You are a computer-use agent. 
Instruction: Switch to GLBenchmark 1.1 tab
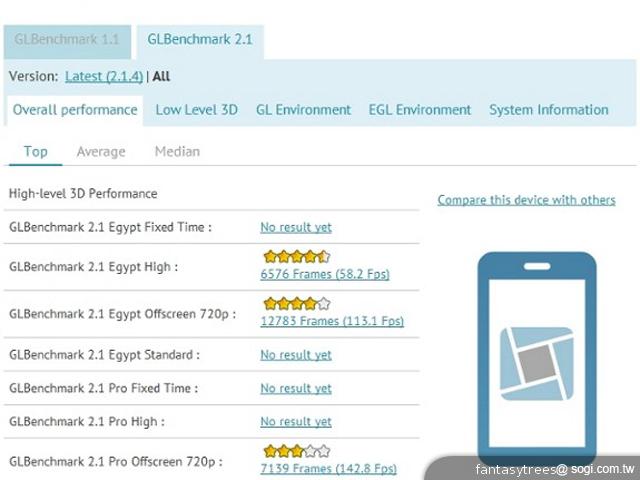(67, 40)
